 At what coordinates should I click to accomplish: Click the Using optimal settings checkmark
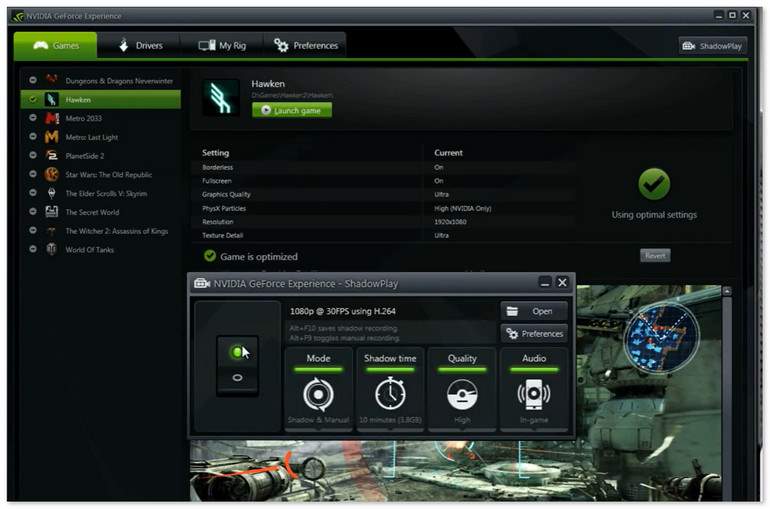point(654,184)
